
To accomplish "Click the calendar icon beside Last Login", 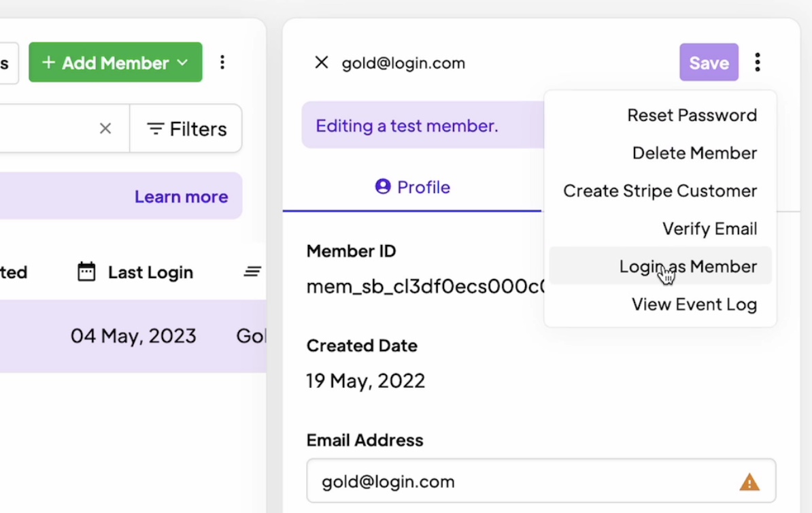I will (x=86, y=272).
